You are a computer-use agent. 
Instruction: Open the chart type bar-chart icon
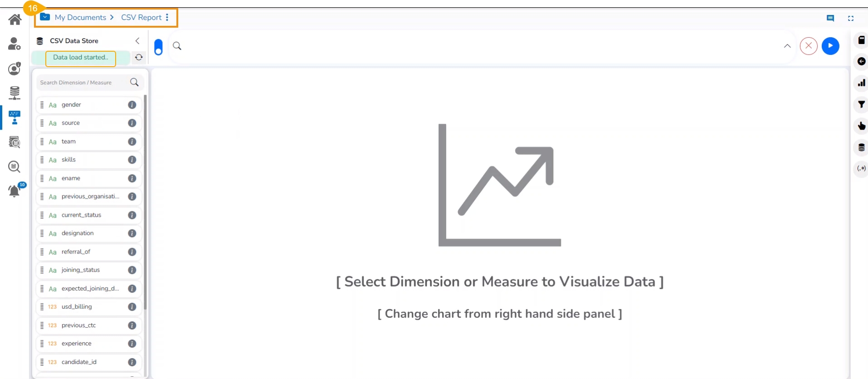(x=861, y=83)
